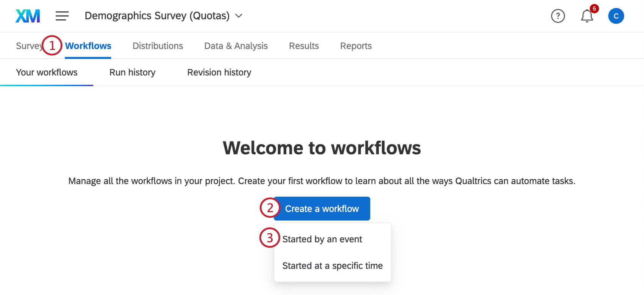Switch to the Distributions tab
This screenshot has width=644, height=295.
(x=158, y=46)
